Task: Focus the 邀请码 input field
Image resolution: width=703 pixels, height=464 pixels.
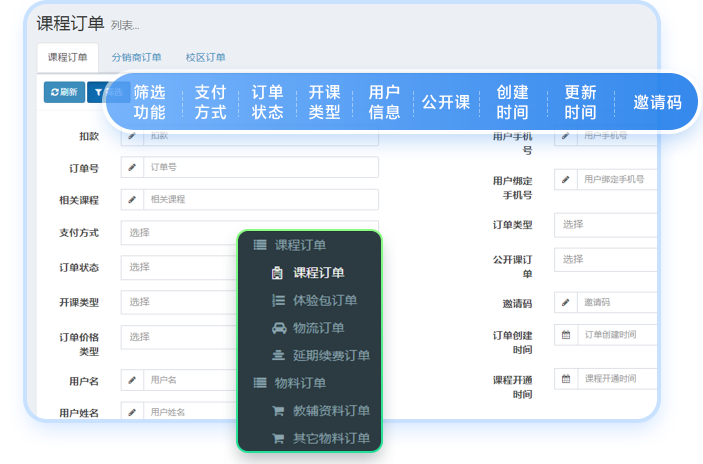Action: pyautogui.click(x=617, y=303)
